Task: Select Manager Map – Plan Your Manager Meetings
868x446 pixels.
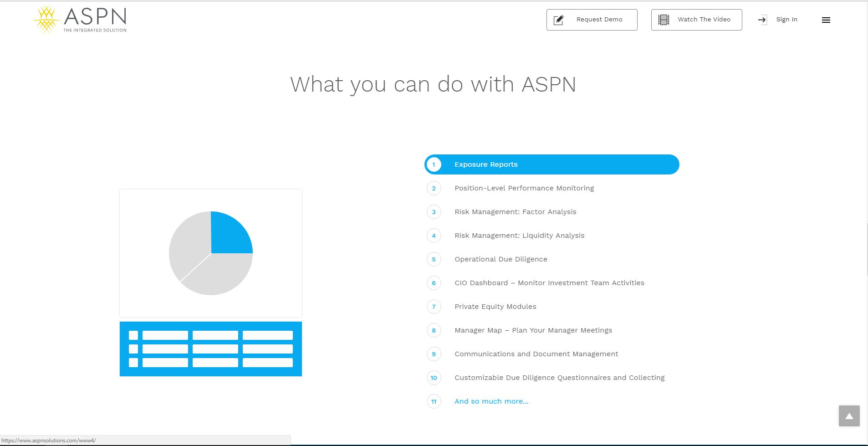Action: point(533,330)
